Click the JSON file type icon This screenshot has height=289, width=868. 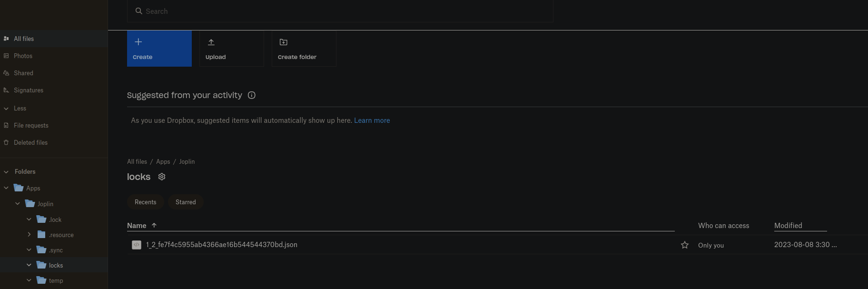click(137, 244)
